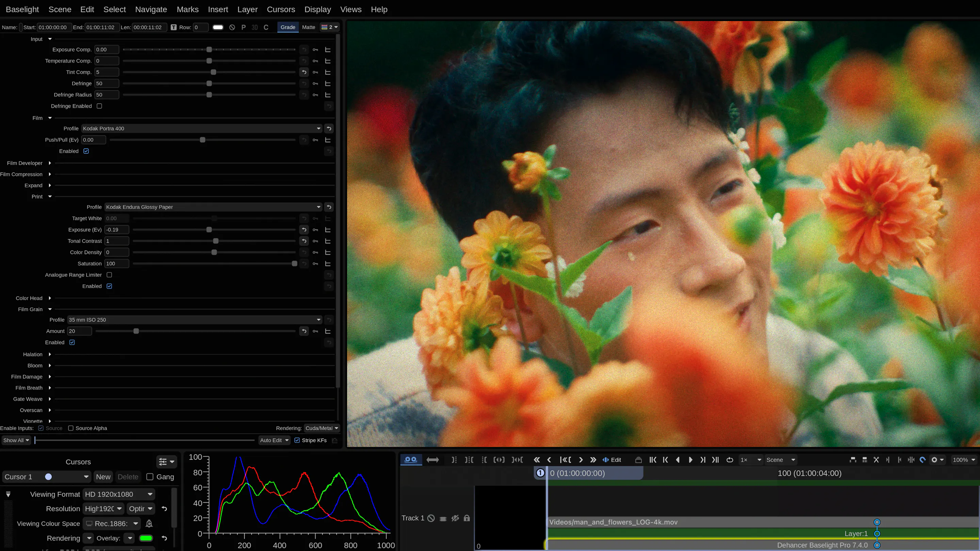Toggle the Stripe KFs checkbox

[x=297, y=440]
